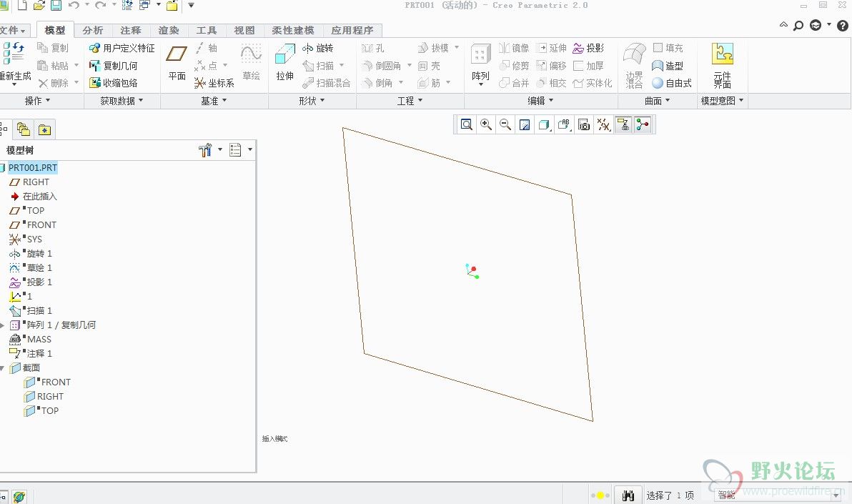Open saved orientations view icon
This screenshot has height=504, width=852.
click(x=564, y=124)
